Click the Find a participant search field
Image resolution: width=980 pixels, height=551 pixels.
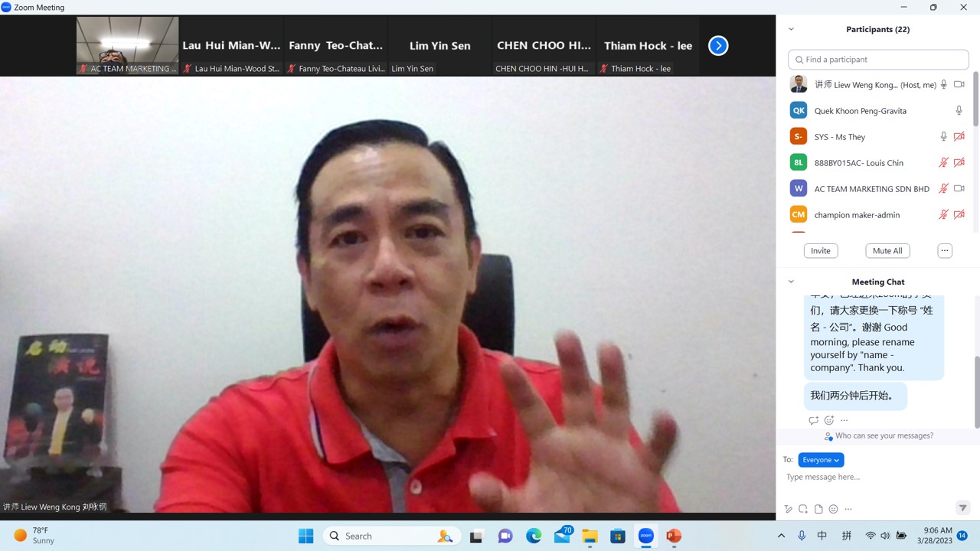[878, 59]
